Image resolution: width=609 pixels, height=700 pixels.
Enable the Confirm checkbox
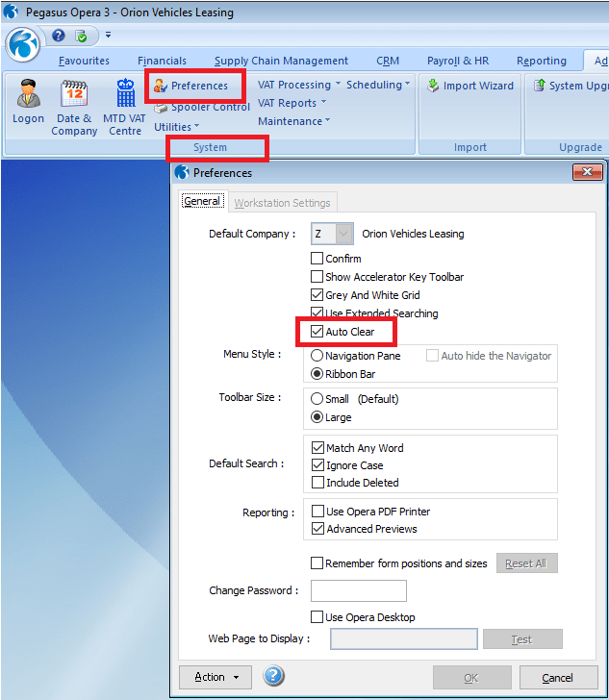317,259
